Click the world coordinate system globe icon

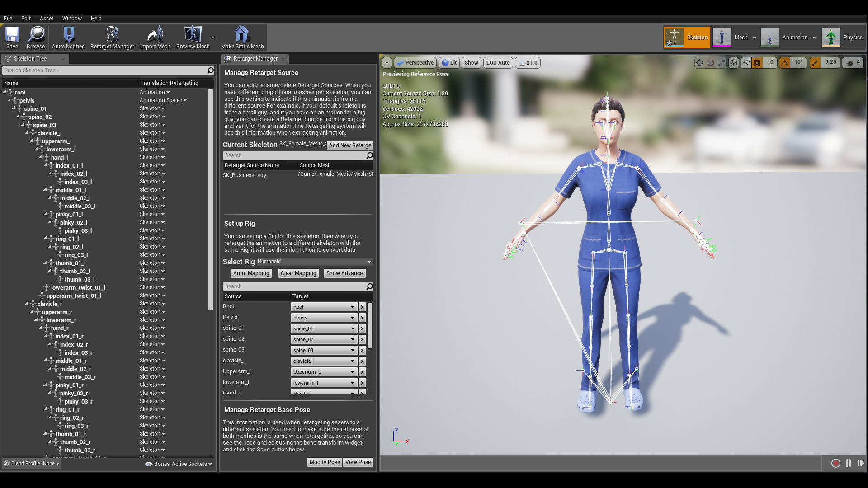click(x=734, y=63)
